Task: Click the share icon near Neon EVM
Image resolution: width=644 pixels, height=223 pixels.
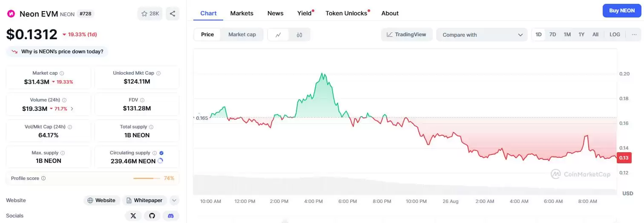Action: point(172,14)
